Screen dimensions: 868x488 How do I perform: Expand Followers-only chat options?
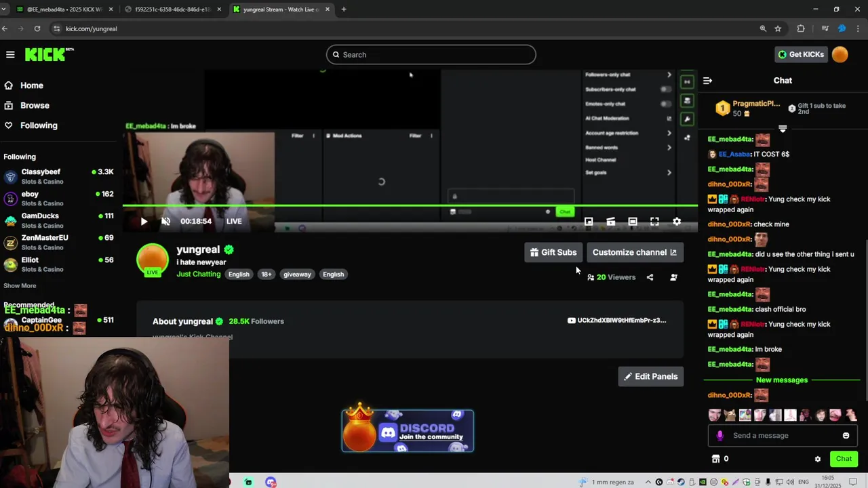click(x=669, y=75)
